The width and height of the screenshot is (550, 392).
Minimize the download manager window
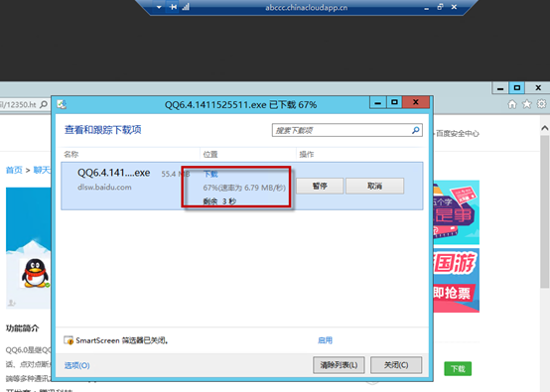click(x=378, y=103)
